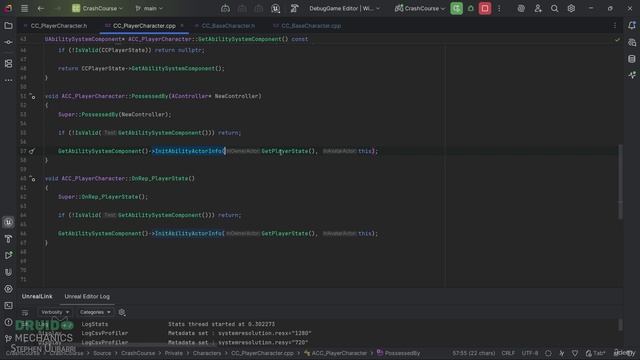Click Super::PossessedBy(NewController) line

coord(114,115)
